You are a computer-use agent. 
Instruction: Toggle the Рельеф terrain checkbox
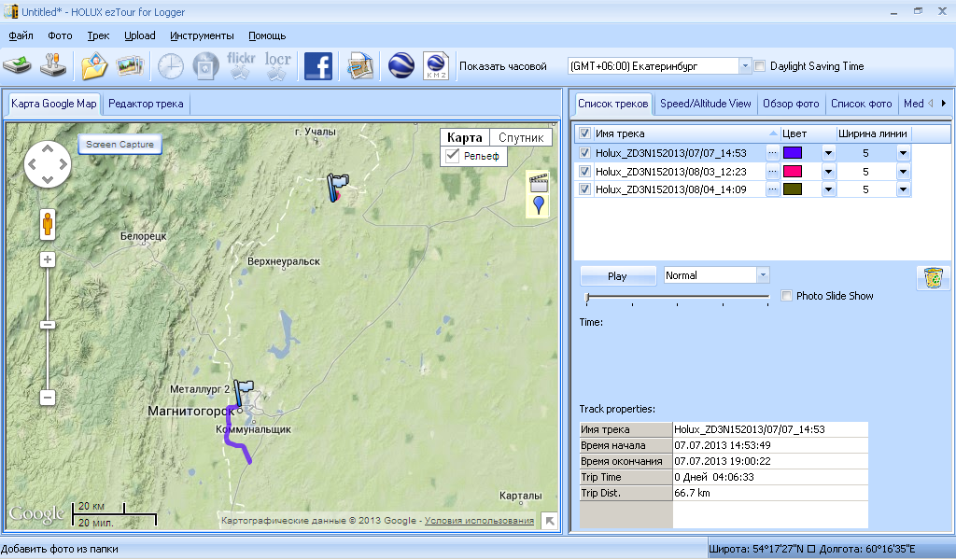(453, 155)
